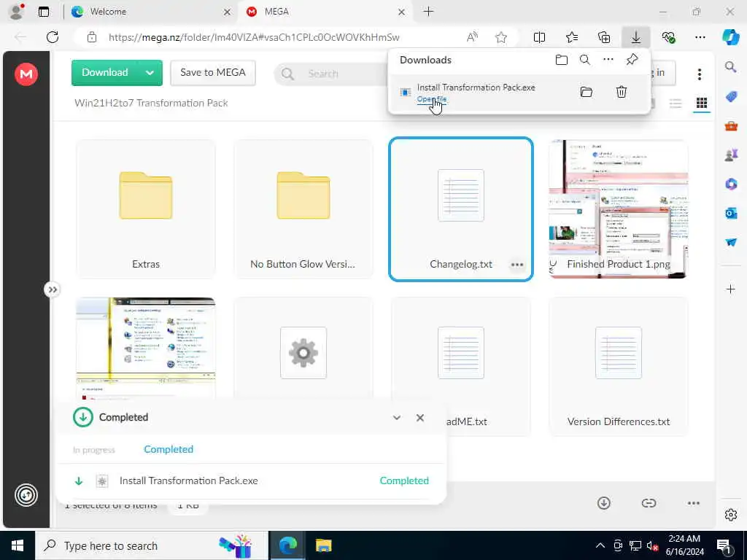Select Changelog.txt file tile
This screenshot has height=560, width=747.
click(461, 209)
